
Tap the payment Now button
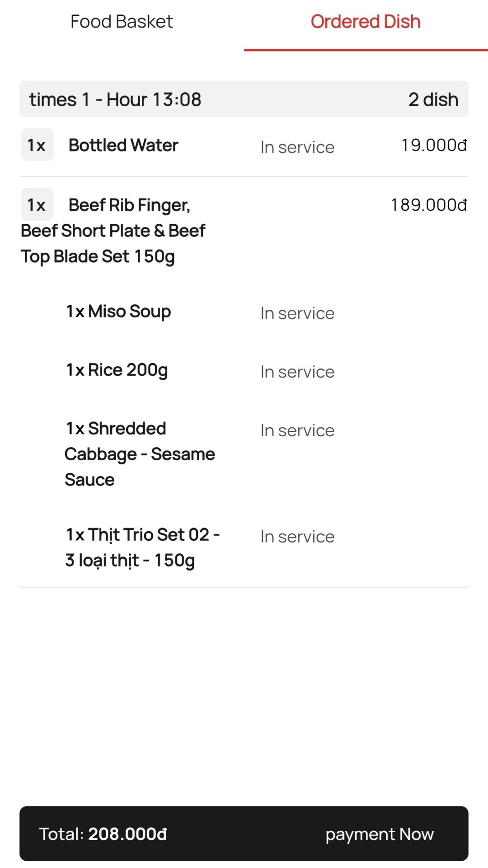379,834
